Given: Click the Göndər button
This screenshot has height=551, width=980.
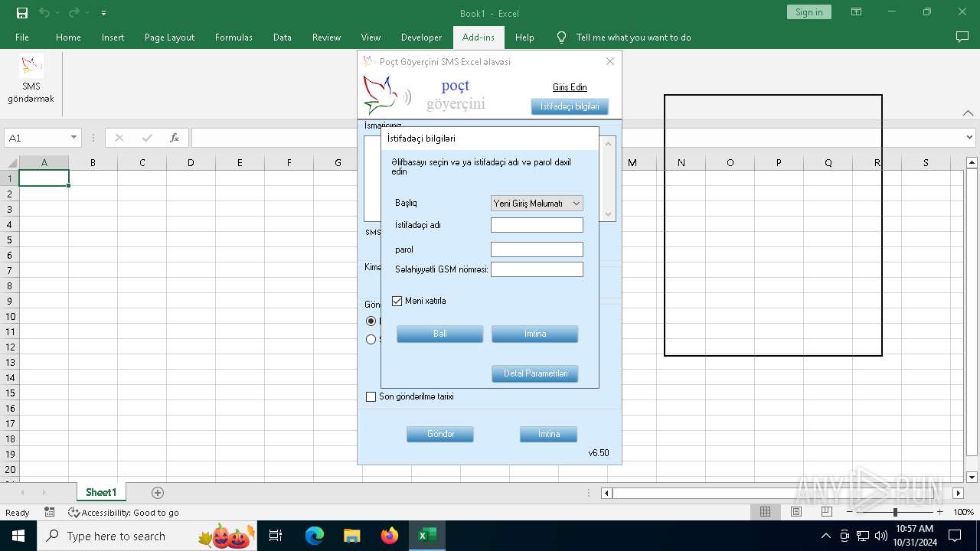Looking at the screenshot, I should point(440,434).
